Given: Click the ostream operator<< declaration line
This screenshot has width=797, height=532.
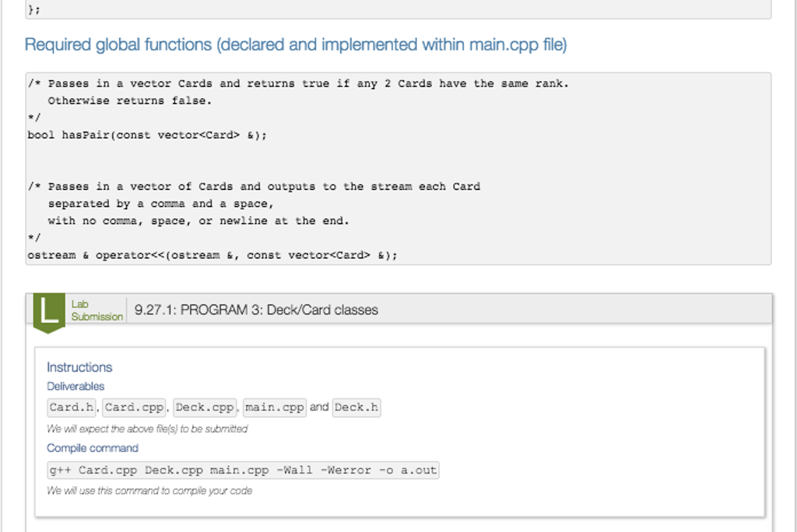Looking at the screenshot, I should [212, 255].
